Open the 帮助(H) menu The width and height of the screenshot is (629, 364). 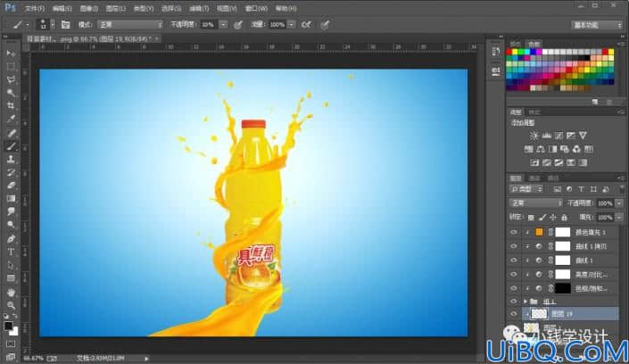286,8
